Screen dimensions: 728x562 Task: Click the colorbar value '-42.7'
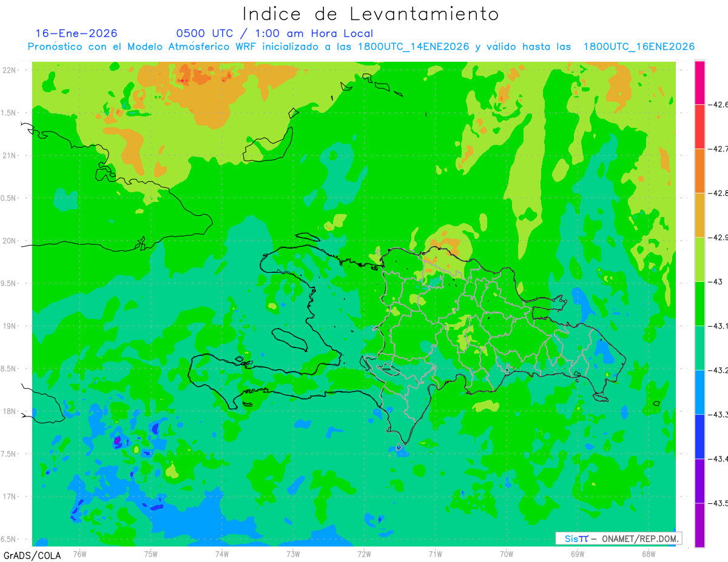click(718, 149)
